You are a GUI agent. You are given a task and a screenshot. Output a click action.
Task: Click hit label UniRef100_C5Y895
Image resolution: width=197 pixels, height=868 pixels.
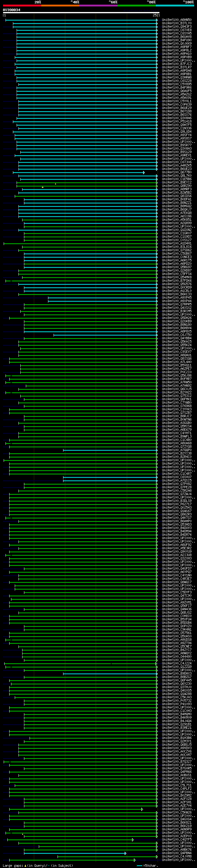point(177,84)
